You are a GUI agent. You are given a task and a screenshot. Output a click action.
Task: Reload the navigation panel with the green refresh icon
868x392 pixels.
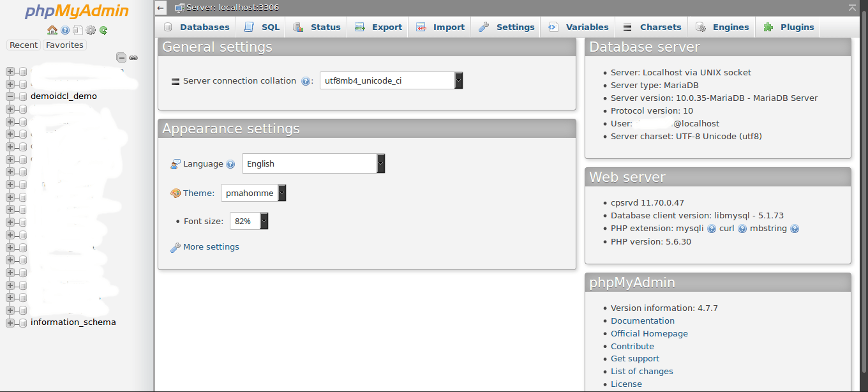103,30
